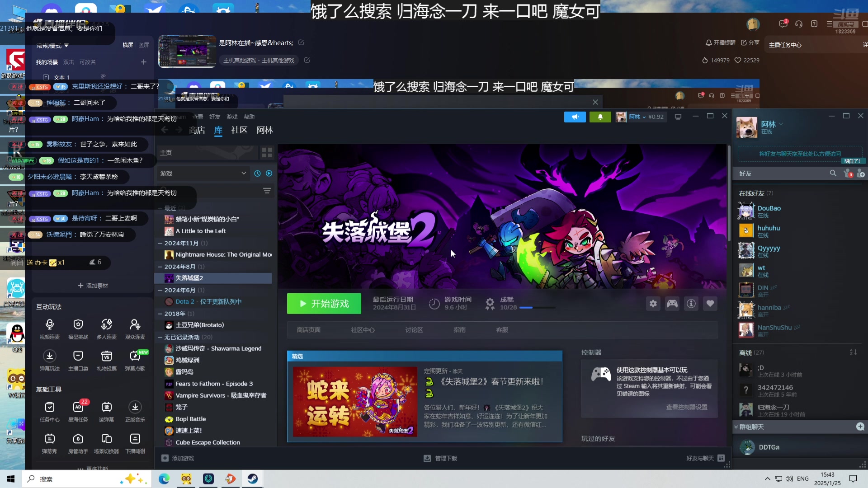This screenshot has height=488, width=868.
Task: Open 社区中心 link
Action: point(363,330)
